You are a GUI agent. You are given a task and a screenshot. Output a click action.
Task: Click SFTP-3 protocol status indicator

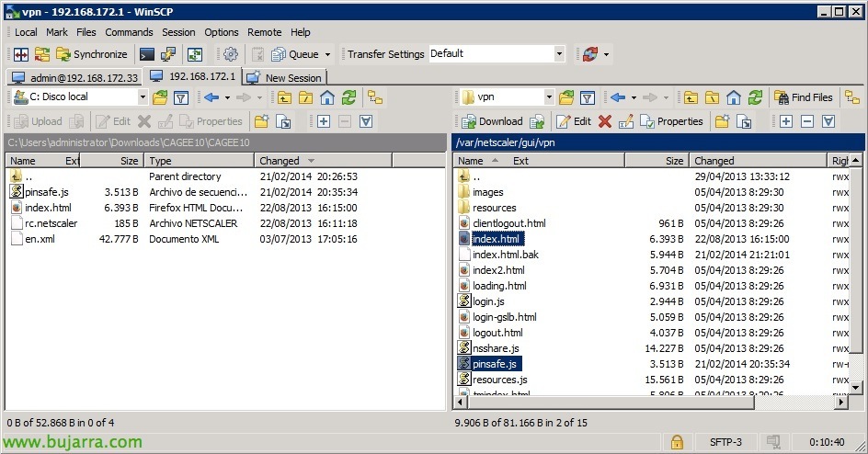pos(725,442)
